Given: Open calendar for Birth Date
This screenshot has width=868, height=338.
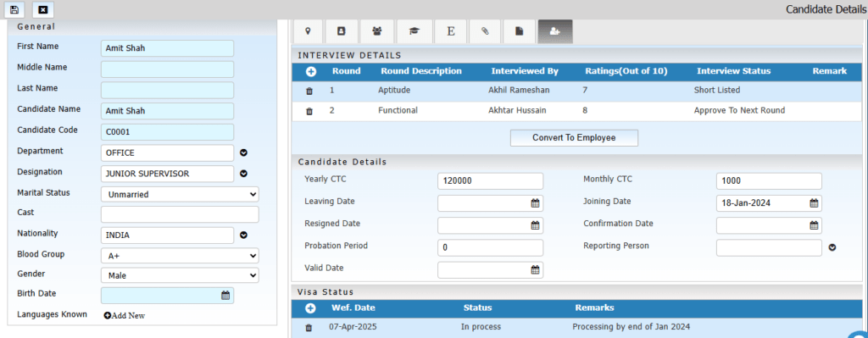Looking at the screenshot, I should tap(225, 296).
